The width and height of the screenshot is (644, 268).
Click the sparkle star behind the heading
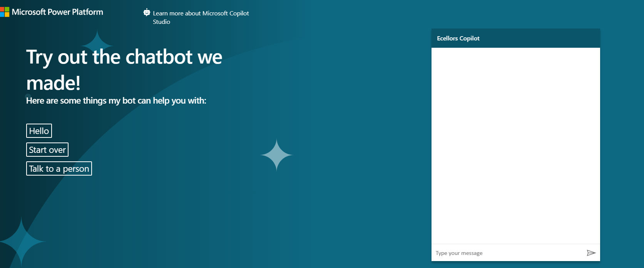[97, 43]
